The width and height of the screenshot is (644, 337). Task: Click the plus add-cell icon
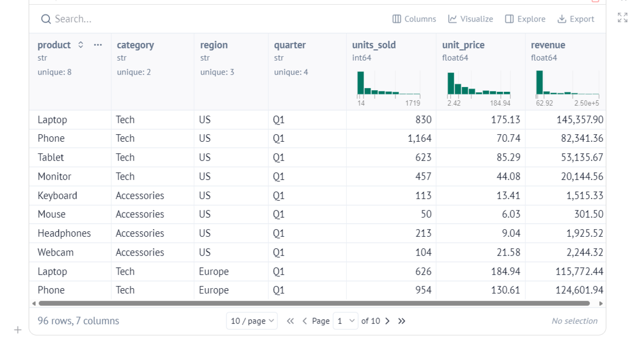pos(18,329)
